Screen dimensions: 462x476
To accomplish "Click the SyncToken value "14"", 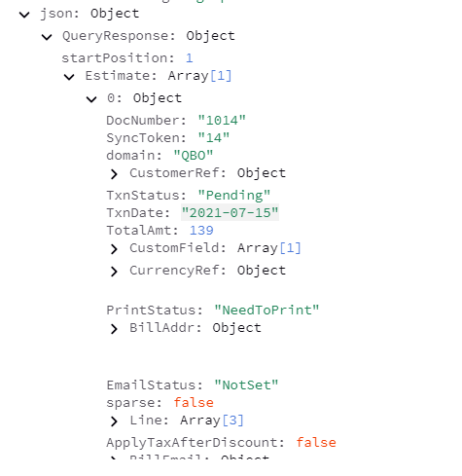I will click(x=214, y=138).
